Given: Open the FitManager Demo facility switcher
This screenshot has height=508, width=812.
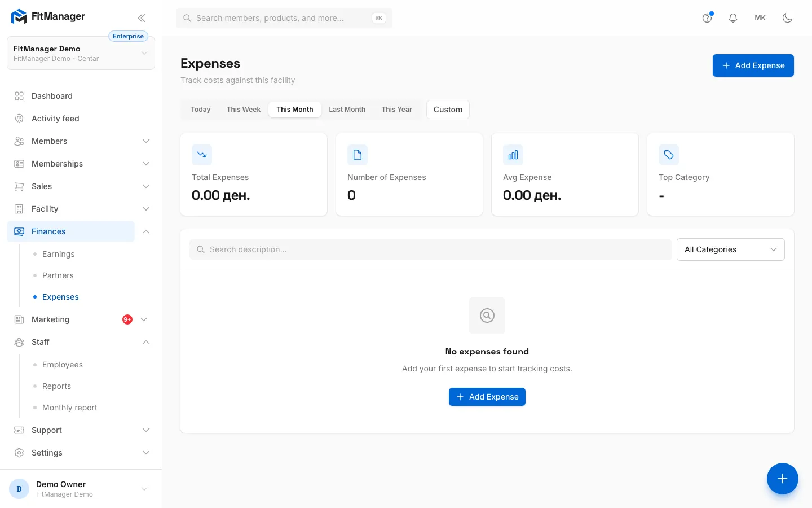Looking at the screenshot, I should pos(81,53).
